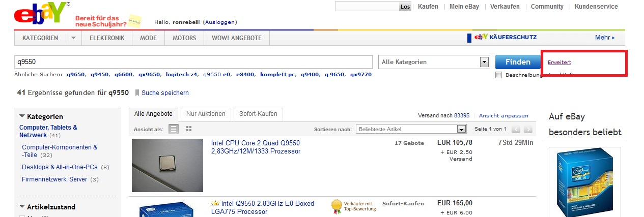
Task: Select the Sofort-Kaufen tab
Action: coord(259,114)
